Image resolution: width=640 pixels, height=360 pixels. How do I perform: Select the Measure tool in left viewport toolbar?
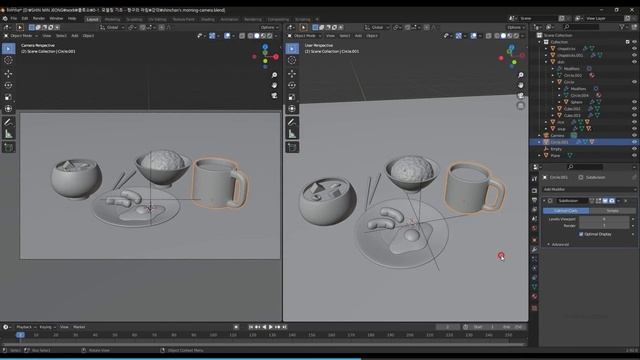coord(8,133)
